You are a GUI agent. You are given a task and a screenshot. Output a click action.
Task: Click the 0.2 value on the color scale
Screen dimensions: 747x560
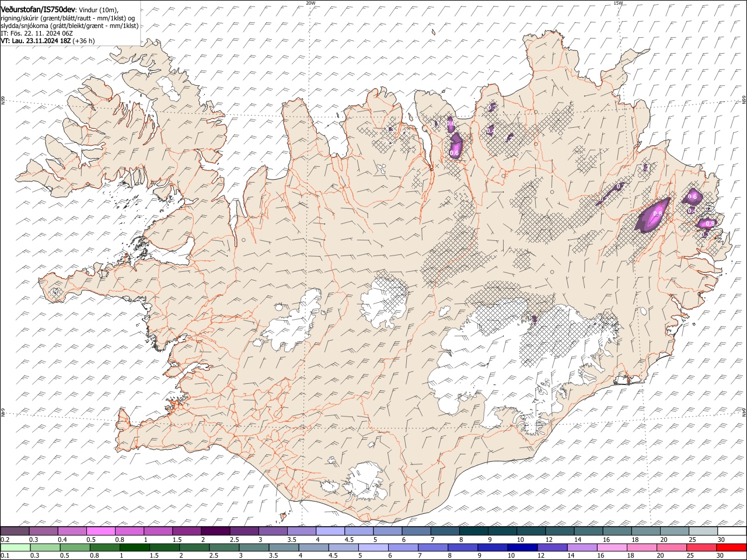coord(5,540)
